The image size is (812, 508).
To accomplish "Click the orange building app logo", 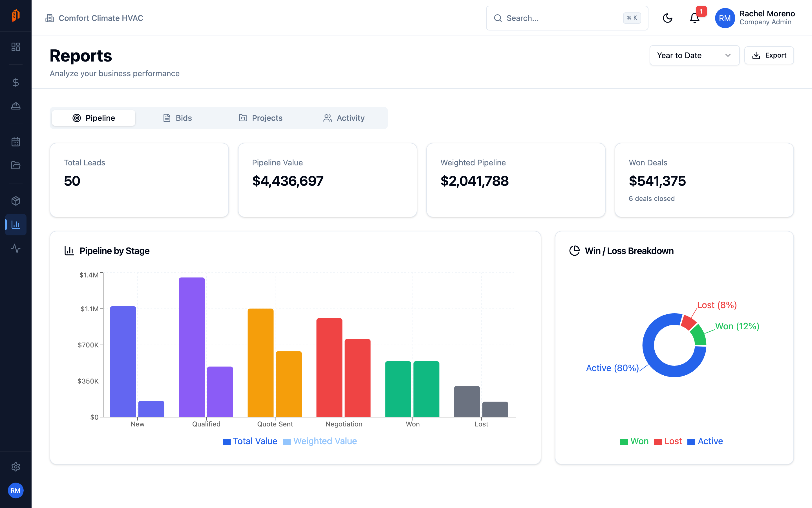I will (16, 16).
